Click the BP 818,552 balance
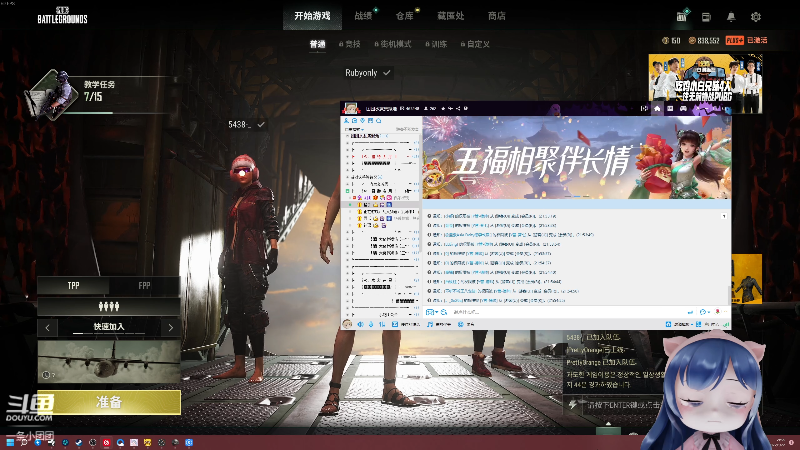Image resolution: width=800 pixels, height=450 pixels. pyautogui.click(x=704, y=40)
